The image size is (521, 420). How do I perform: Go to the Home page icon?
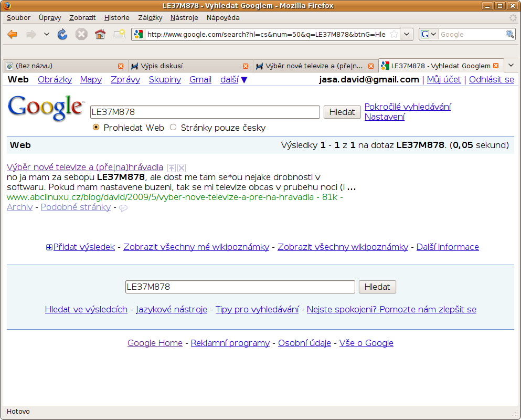[x=100, y=34]
